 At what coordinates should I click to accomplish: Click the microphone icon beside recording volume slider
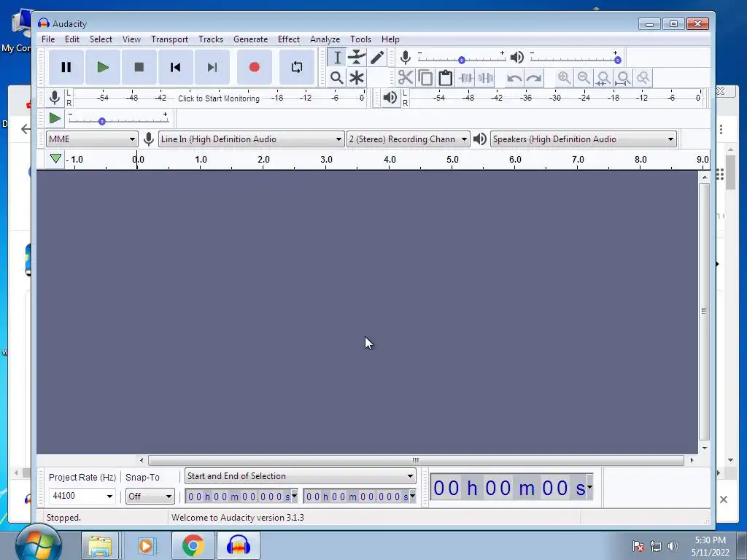406,58
